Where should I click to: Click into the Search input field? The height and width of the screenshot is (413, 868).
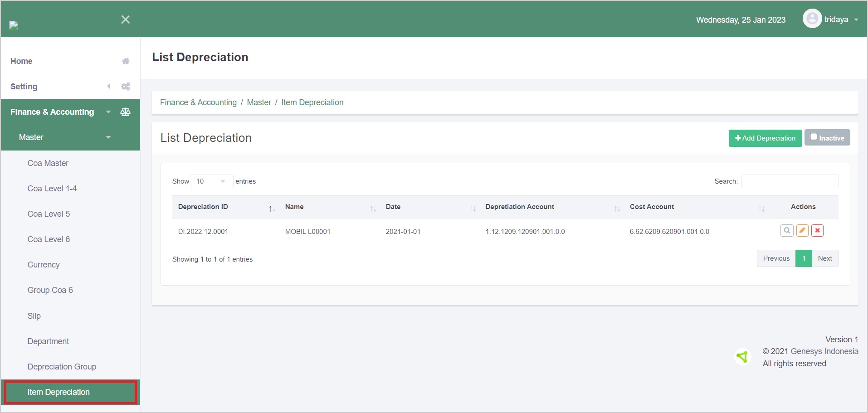click(790, 181)
